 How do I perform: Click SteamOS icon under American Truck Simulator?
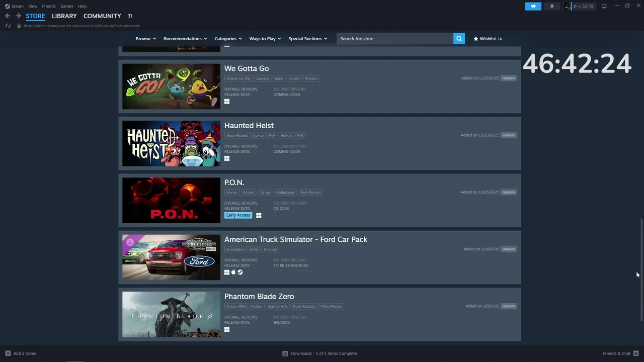click(240, 272)
